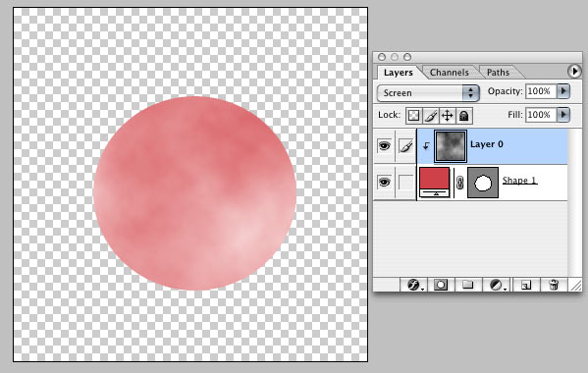Viewport: 588px width, 373px height.
Task: Toggle lock transparent pixels
Action: point(413,116)
